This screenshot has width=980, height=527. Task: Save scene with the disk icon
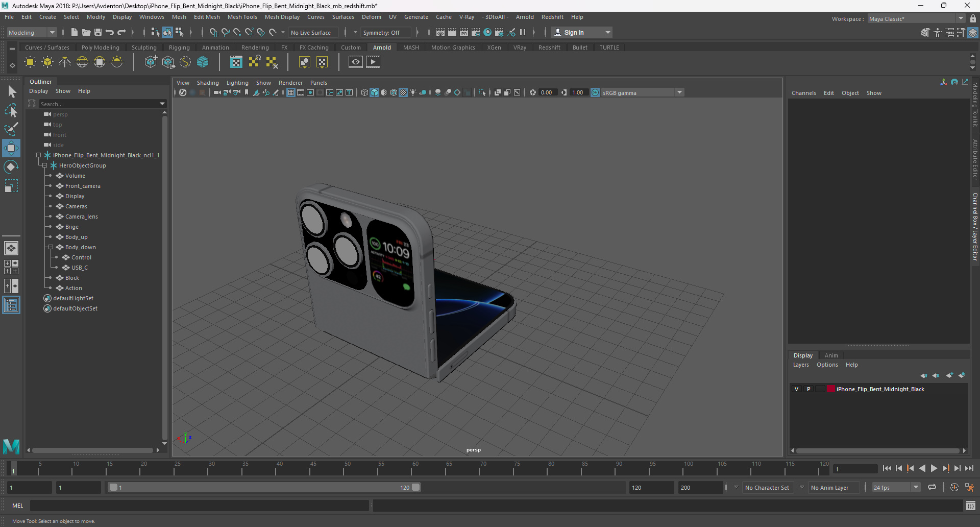[x=98, y=32]
